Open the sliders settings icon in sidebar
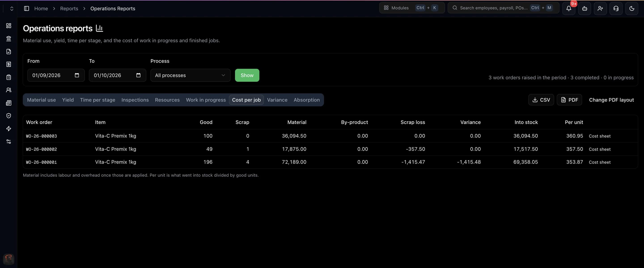Image resolution: width=644 pixels, height=268 pixels. (8, 141)
